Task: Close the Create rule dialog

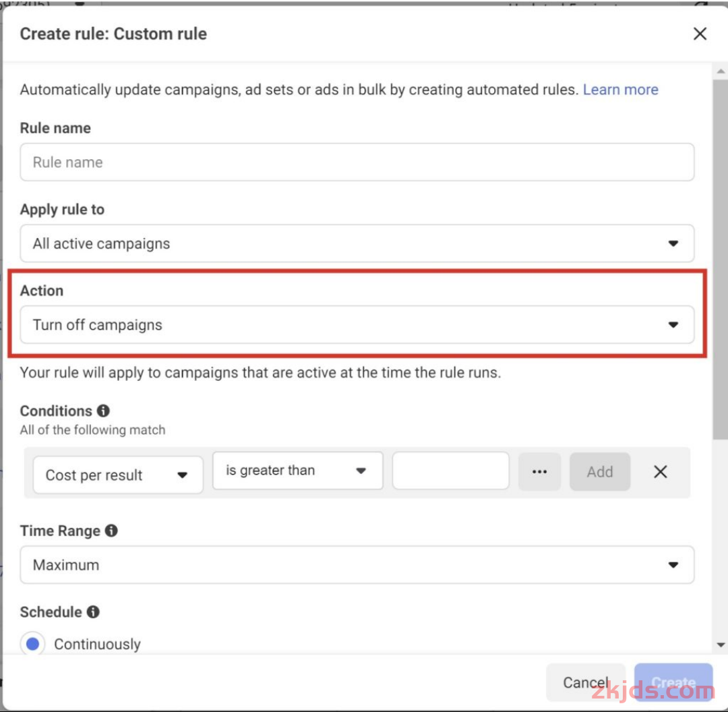Action: click(x=700, y=34)
